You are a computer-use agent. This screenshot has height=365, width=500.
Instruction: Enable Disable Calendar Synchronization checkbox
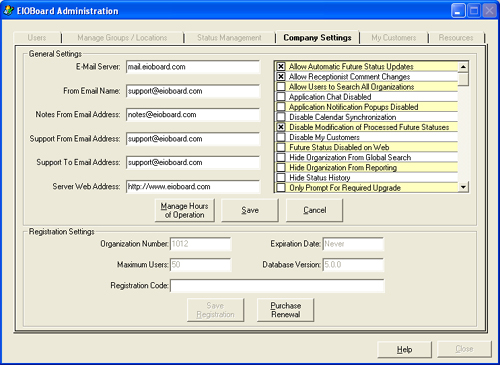click(x=281, y=117)
